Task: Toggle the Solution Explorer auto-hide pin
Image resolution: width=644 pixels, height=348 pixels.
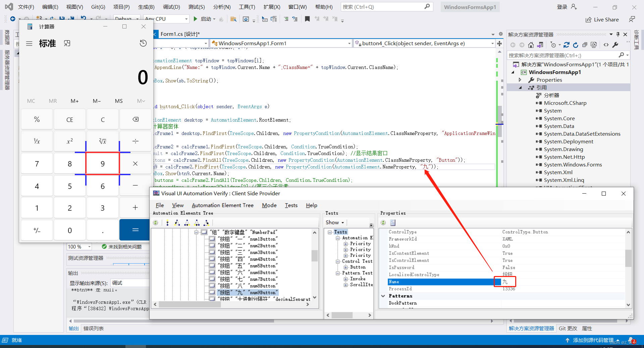Action: [x=618, y=34]
